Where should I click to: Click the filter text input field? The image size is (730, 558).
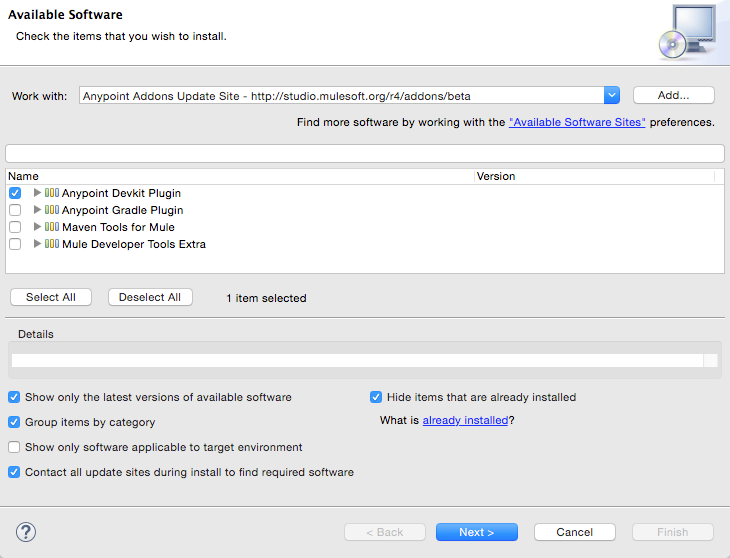coord(365,153)
